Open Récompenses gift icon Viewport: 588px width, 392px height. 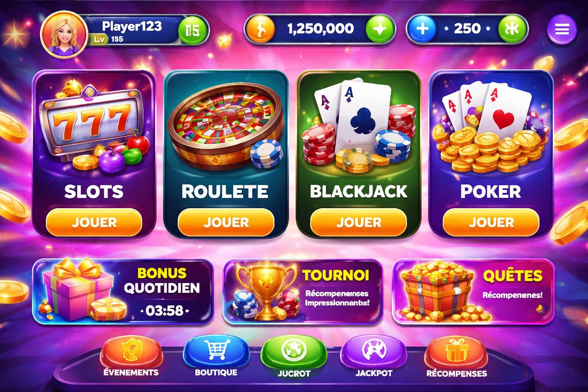[x=457, y=357]
